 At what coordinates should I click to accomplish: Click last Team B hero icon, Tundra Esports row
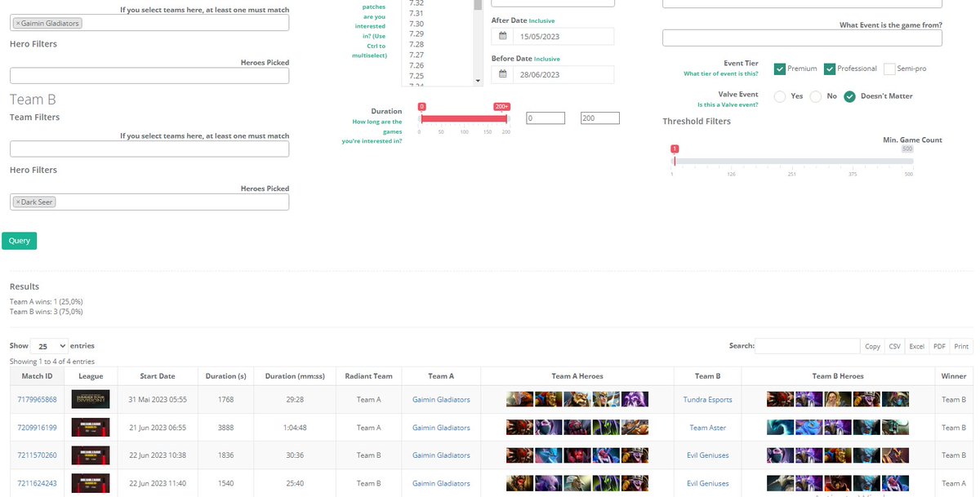(895, 400)
